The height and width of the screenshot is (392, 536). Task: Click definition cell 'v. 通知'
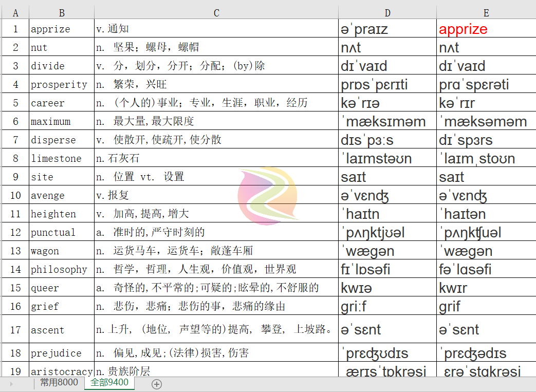point(216,28)
